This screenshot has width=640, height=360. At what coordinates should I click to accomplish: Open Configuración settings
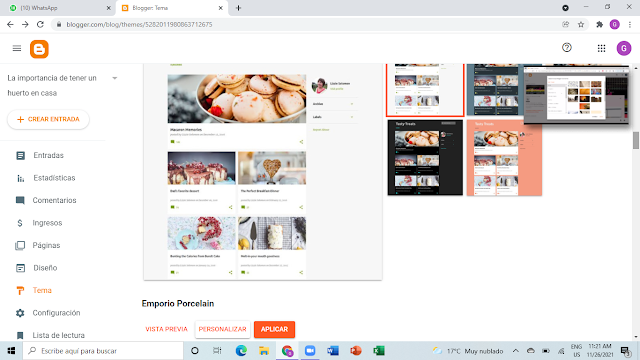56,313
